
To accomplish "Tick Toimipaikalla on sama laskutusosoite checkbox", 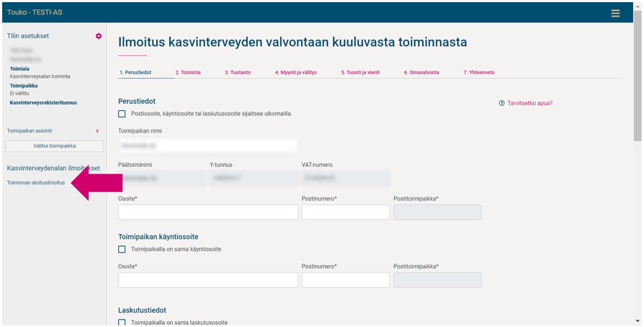I will (121, 323).
